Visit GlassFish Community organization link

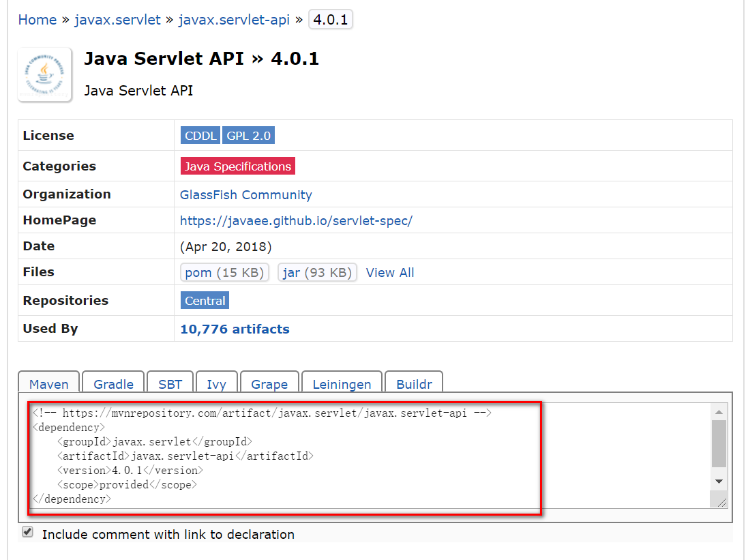245,195
